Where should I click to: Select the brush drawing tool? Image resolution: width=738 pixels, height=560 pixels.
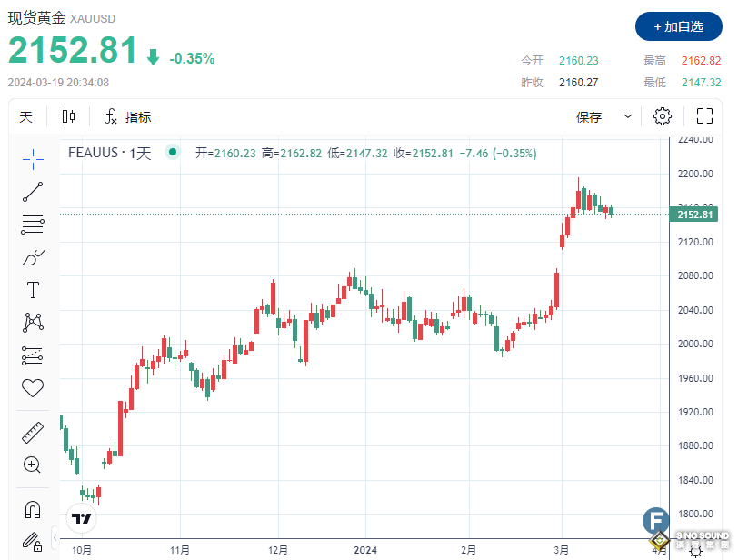click(x=33, y=257)
